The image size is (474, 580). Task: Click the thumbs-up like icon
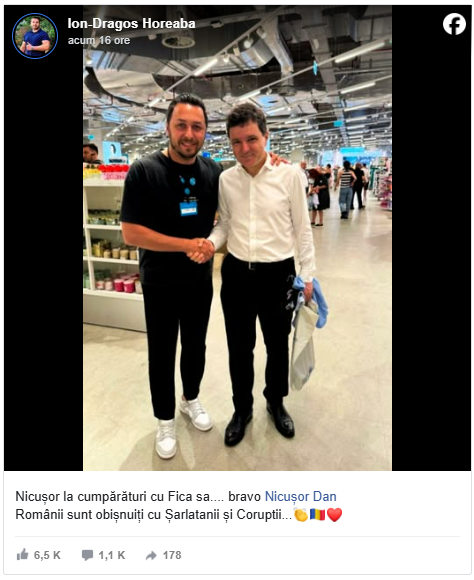pyautogui.click(x=23, y=554)
